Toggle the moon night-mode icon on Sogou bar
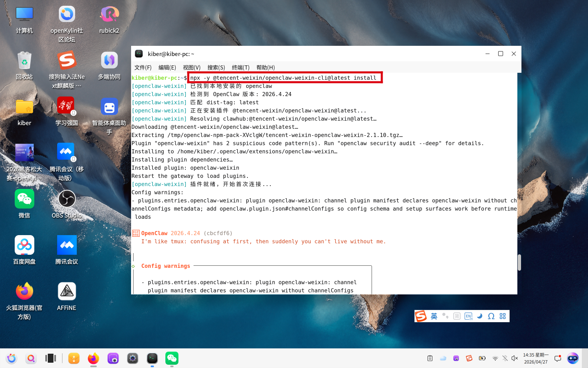The width and height of the screenshot is (588, 368). pos(480,316)
